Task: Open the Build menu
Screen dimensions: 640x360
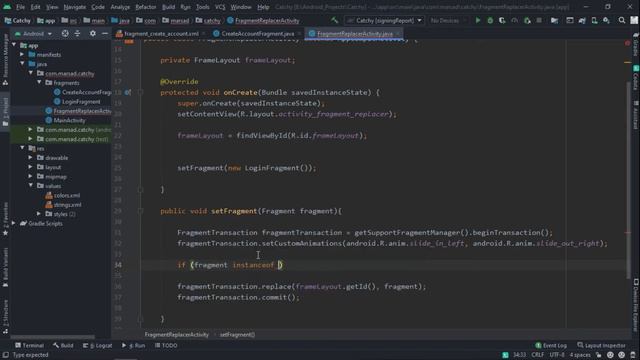Action: tap(168, 7)
